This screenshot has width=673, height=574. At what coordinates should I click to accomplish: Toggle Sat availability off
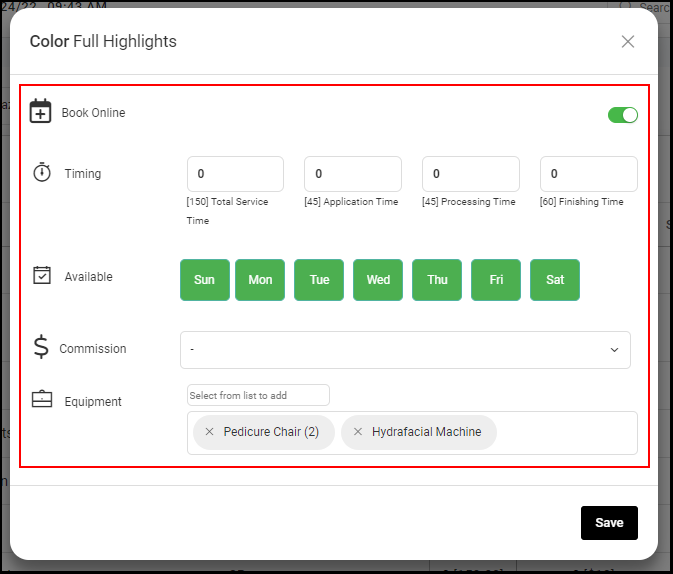[x=555, y=280]
